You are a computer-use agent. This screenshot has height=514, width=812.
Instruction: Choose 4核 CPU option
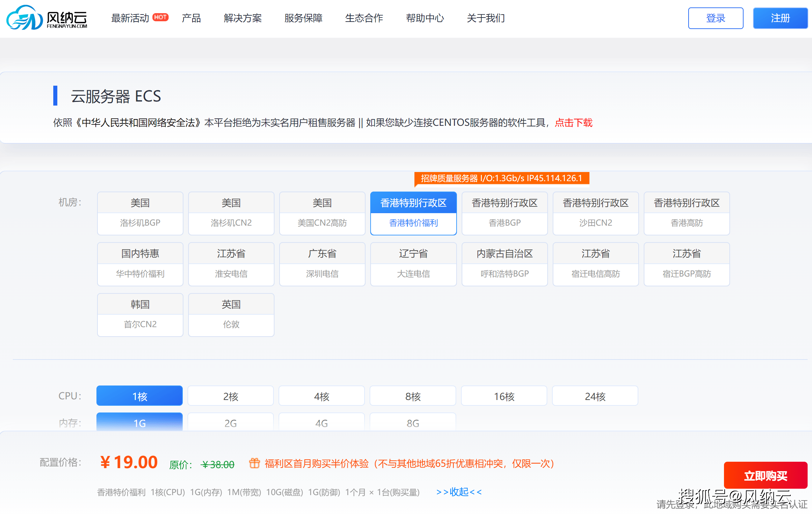coord(322,396)
